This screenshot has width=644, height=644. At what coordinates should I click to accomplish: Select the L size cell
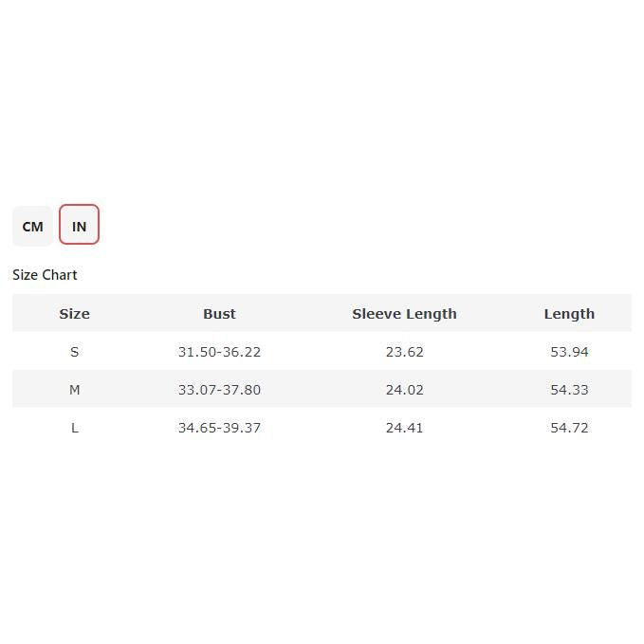point(74,428)
